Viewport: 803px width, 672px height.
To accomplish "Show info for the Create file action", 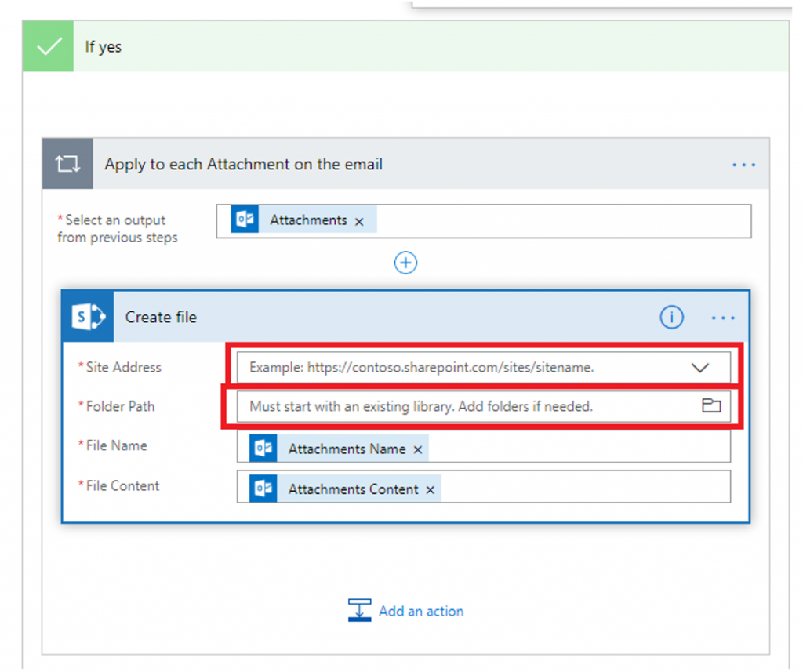I will click(671, 317).
